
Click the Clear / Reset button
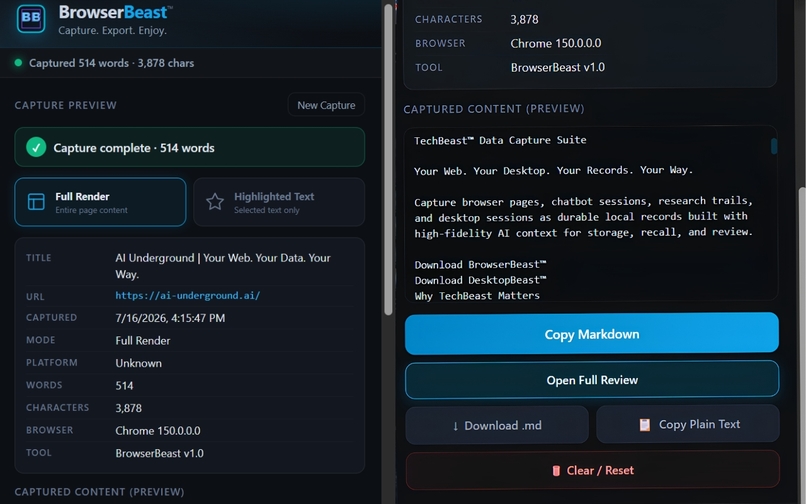coord(592,470)
